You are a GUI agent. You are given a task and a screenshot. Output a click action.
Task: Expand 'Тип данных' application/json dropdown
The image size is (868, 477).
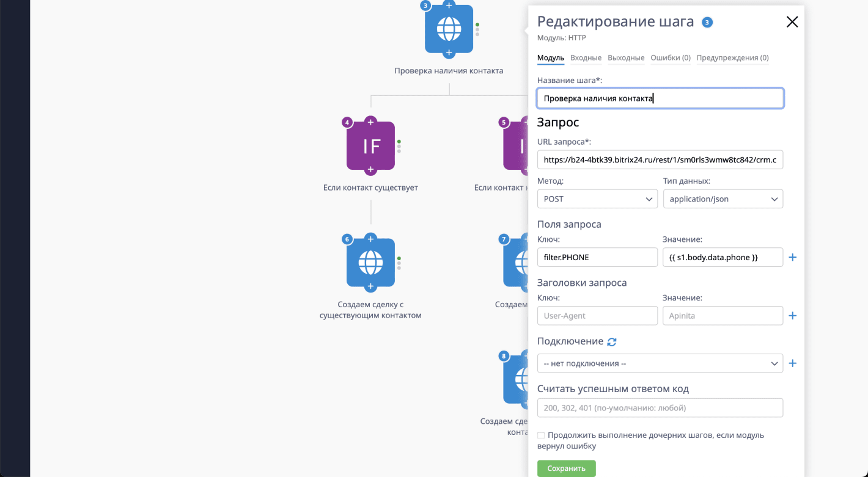723,199
